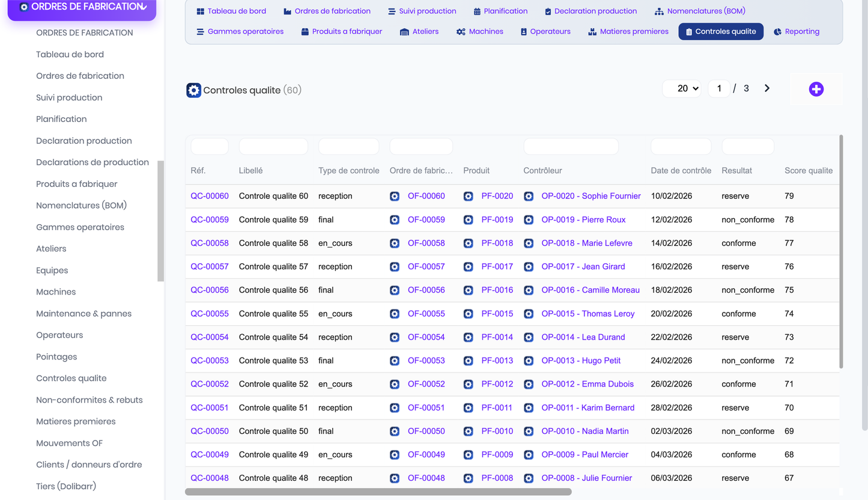Click the order icon next to OF-00055
The width and height of the screenshot is (868, 500).
395,314
